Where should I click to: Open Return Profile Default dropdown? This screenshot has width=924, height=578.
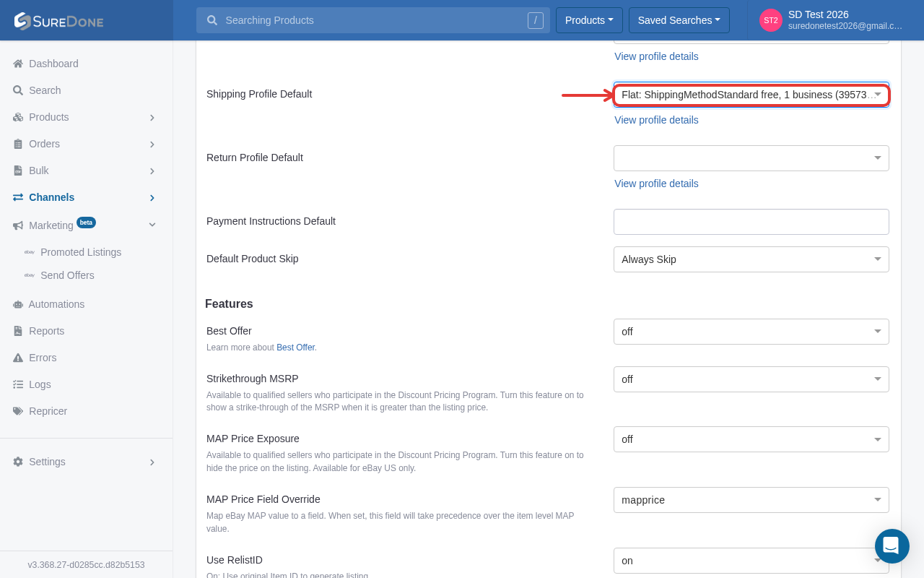pyautogui.click(x=751, y=158)
